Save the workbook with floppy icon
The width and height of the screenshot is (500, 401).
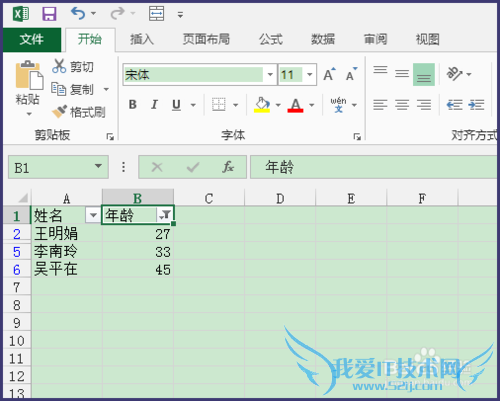[49, 14]
